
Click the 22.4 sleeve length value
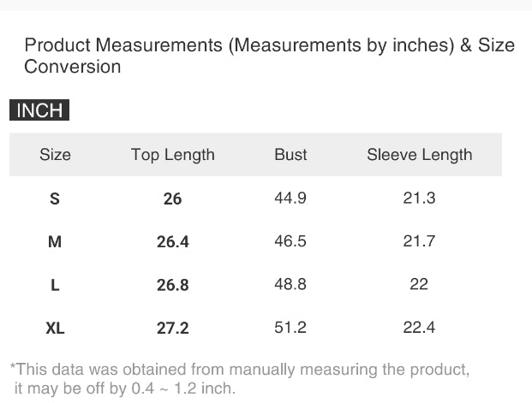419,327
